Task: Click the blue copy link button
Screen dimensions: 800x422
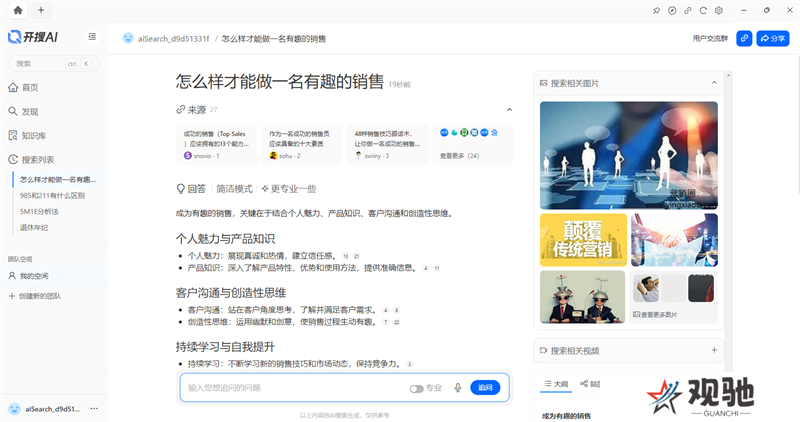Action: click(744, 38)
